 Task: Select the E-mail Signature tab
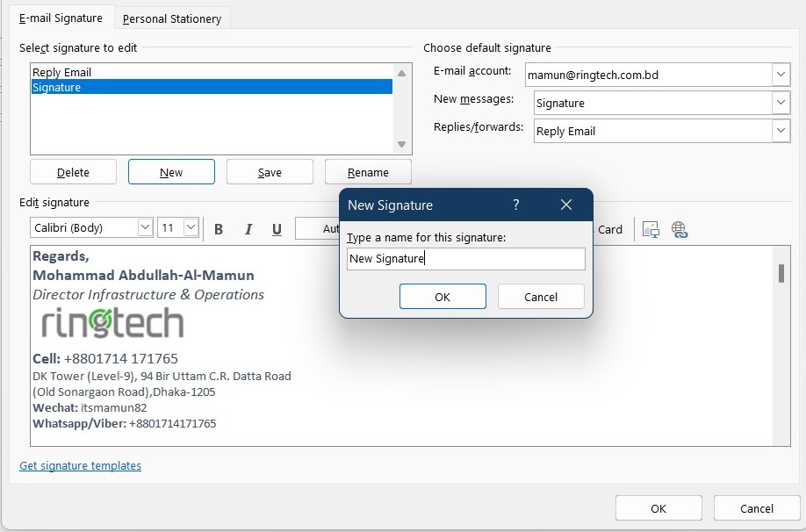pyautogui.click(x=61, y=18)
